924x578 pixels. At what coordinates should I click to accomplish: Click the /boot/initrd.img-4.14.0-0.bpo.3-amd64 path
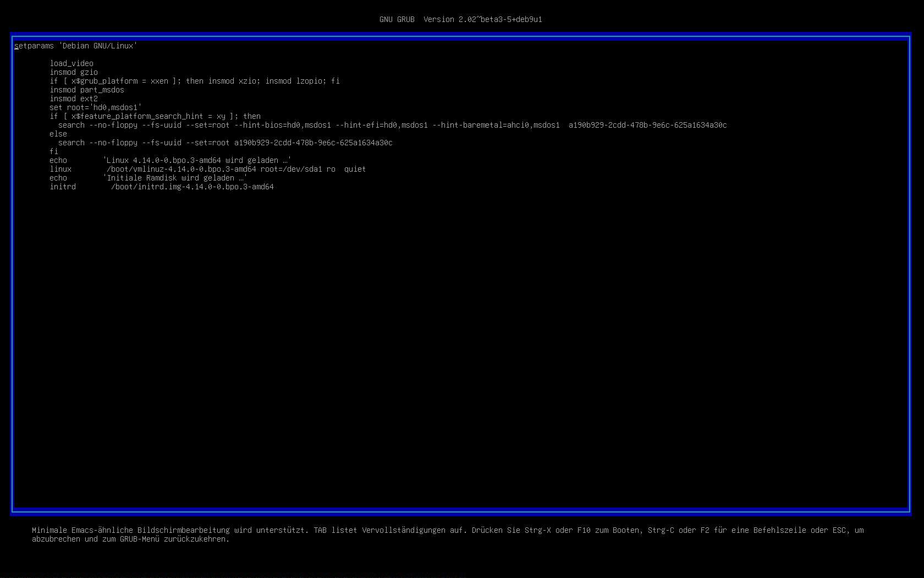click(x=193, y=187)
